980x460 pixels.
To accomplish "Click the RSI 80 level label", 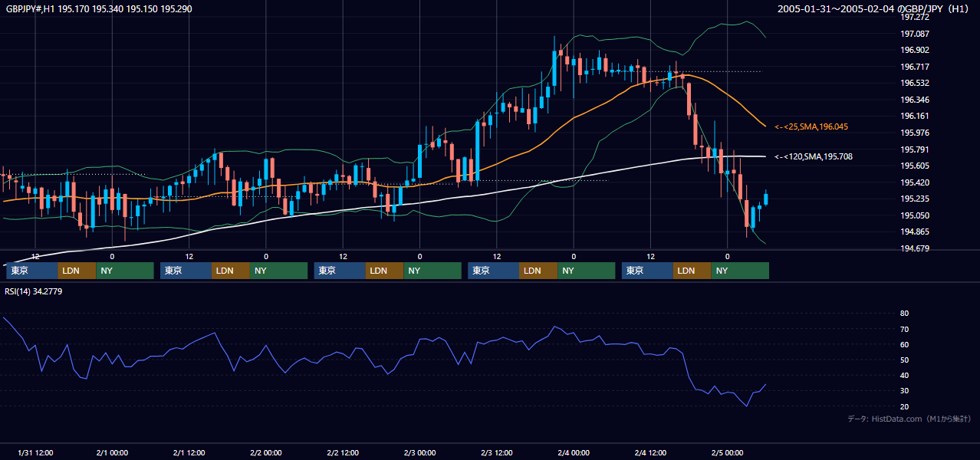I will (904, 314).
